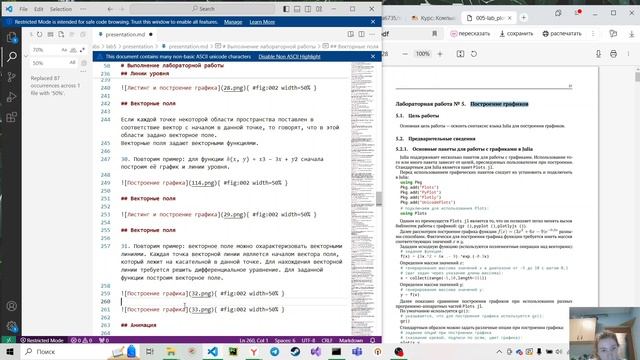This screenshot has width=640, height=360.
Task: Refresh the search results
Action: click(x=40, y=35)
